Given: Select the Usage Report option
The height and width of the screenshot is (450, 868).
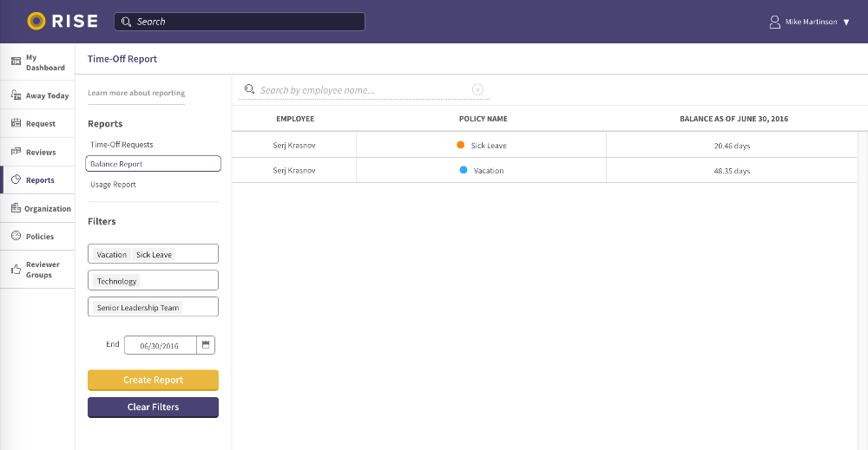Looking at the screenshot, I should (x=113, y=185).
